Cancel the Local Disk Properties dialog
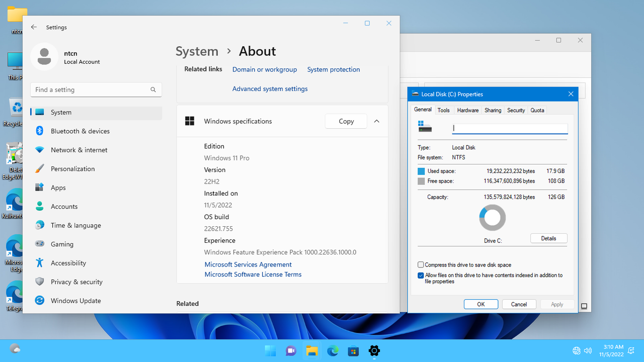Viewport: 644px width, 362px height. click(519, 304)
